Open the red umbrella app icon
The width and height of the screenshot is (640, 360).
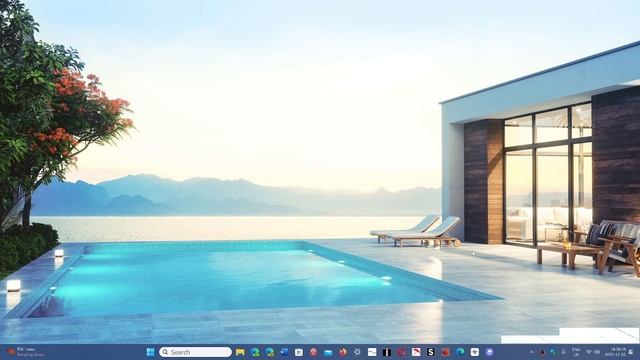tap(416, 352)
